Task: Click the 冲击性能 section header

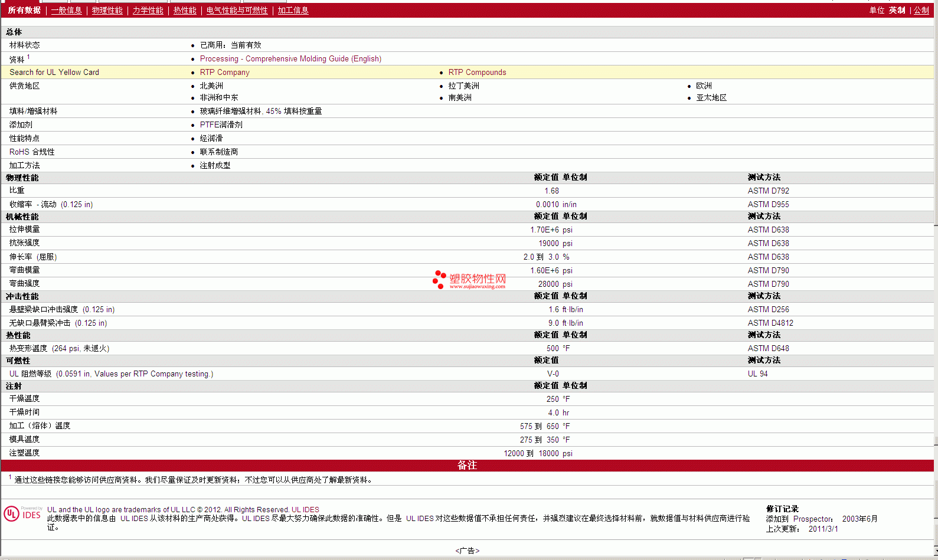Action: pyautogui.click(x=22, y=296)
